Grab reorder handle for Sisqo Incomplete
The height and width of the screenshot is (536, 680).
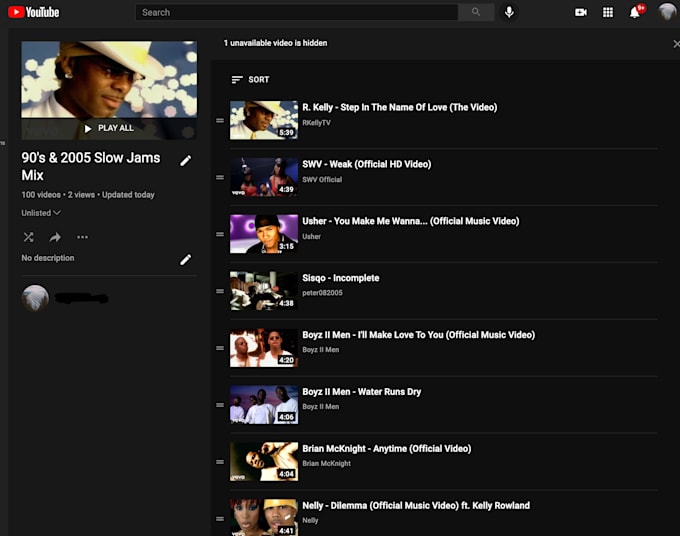(220, 291)
